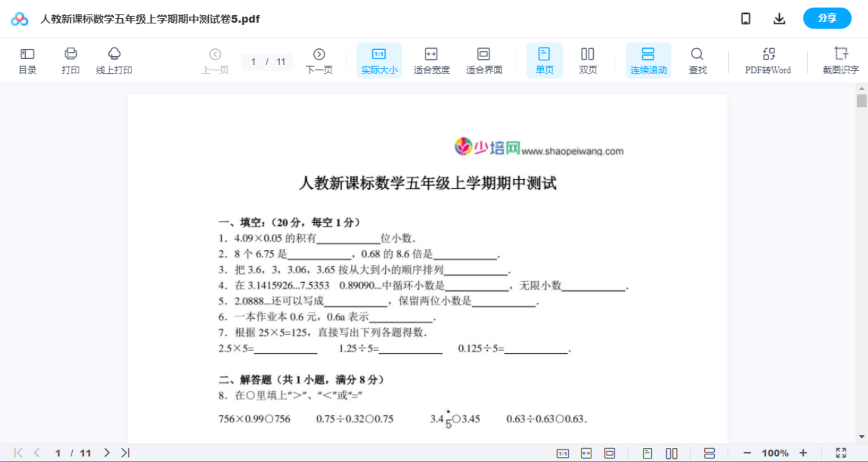Click the 分享 share button

(827, 18)
